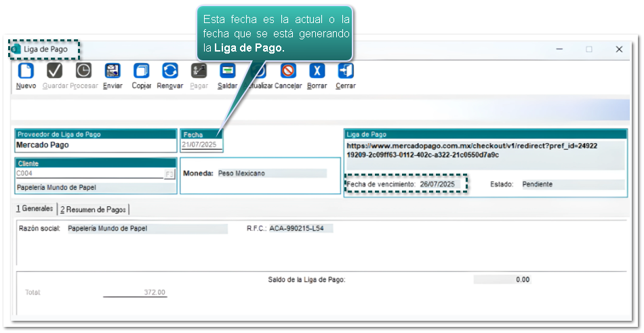Open the F3 client lookup button
This screenshot has height=333, width=644.
click(169, 174)
